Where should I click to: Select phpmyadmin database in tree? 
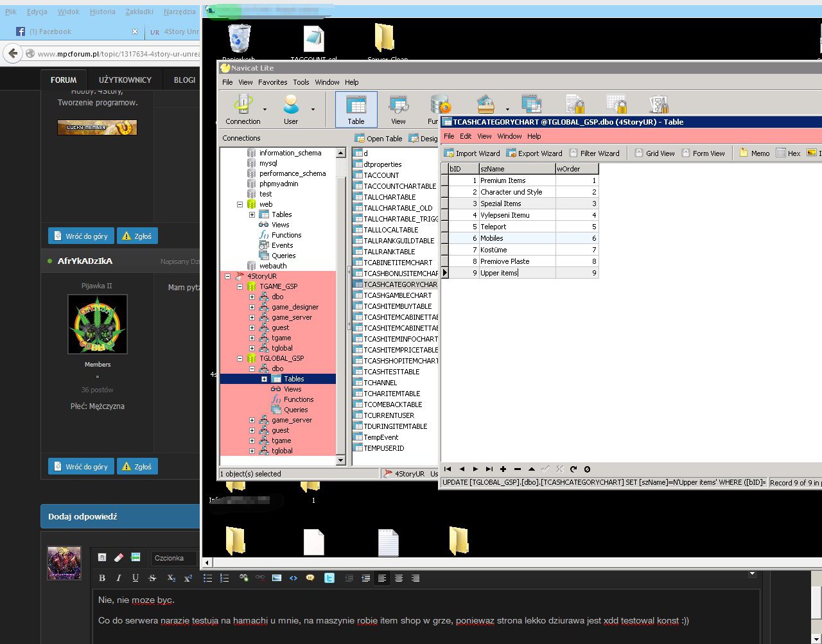(x=279, y=184)
